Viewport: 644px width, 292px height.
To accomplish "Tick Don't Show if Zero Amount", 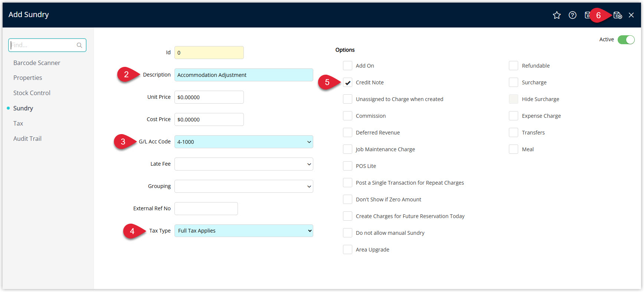I will pyautogui.click(x=347, y=199).
